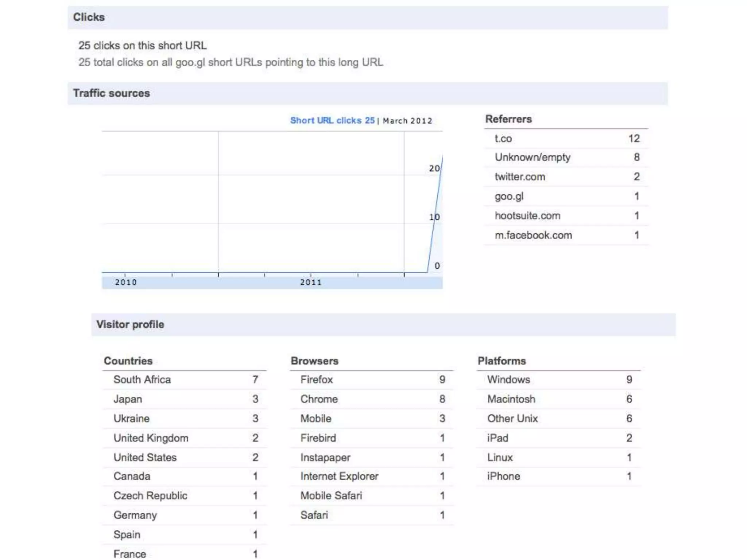Click Internet Explorer browser row

click(x=339, y=476)
